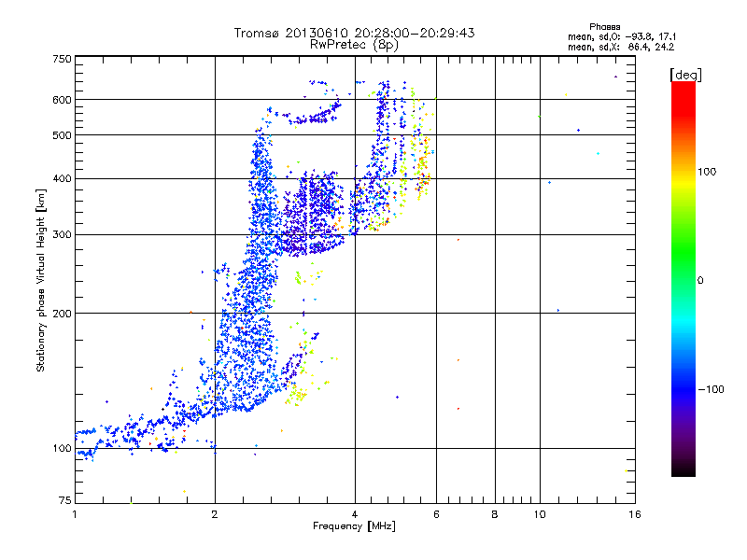Click the mean, sd,X: 86.4, 24.2 line
This screenshot has width=747, height=560.
click(x=621, y=48)
